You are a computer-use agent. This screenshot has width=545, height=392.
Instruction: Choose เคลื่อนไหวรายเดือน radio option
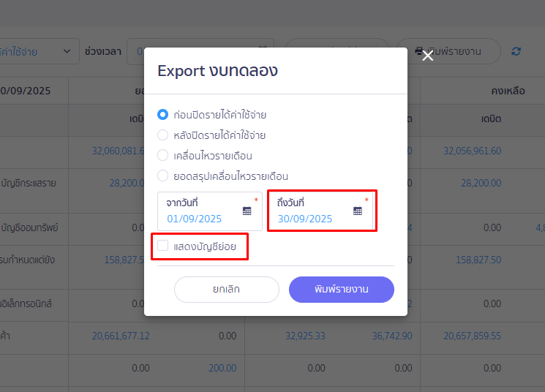(x=162, y=155)
